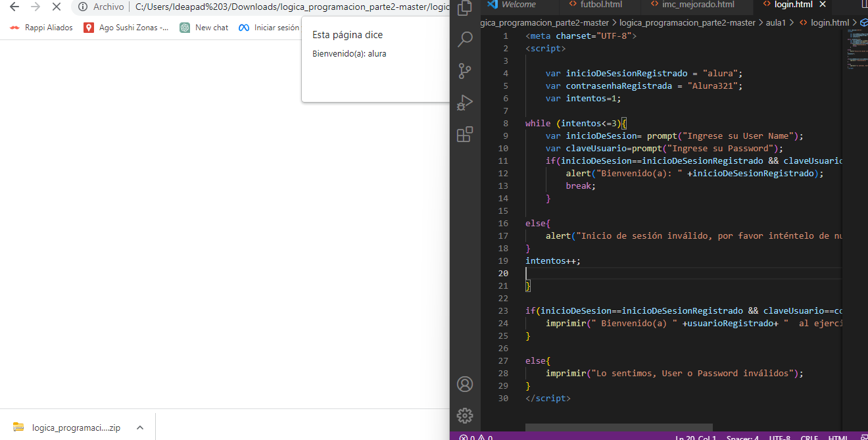Open the Source Control panel

click(465, 71)
